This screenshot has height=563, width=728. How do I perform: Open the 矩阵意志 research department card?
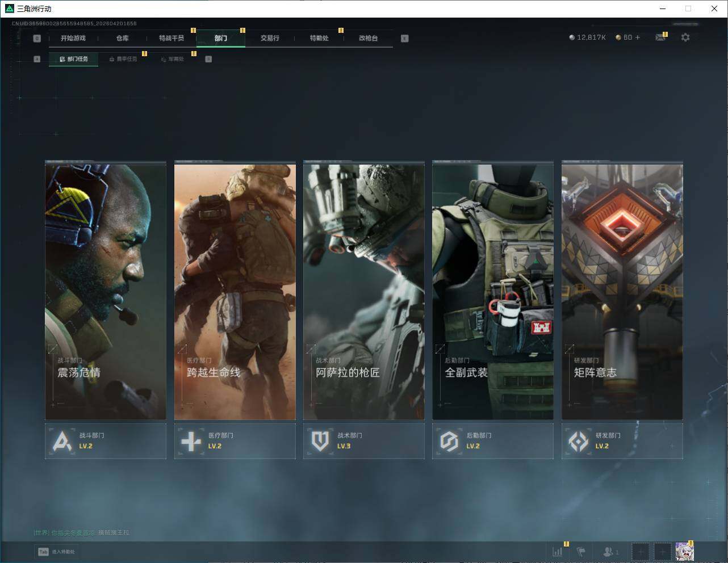coord(622,292)
